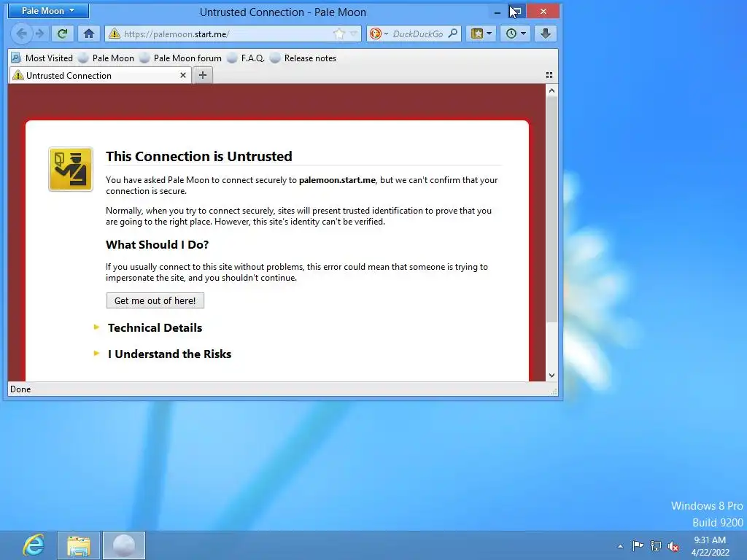This screenshot has height=560, width=747.
Task: Open the F.A.Q. bookmark
Action: coord(246,58)
